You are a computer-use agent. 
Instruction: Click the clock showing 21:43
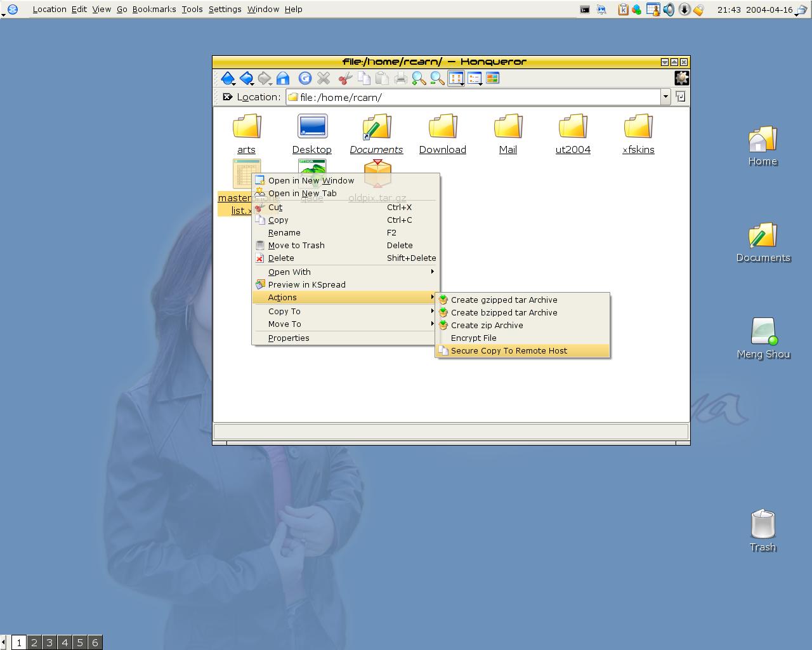click(x=728, y=10)
